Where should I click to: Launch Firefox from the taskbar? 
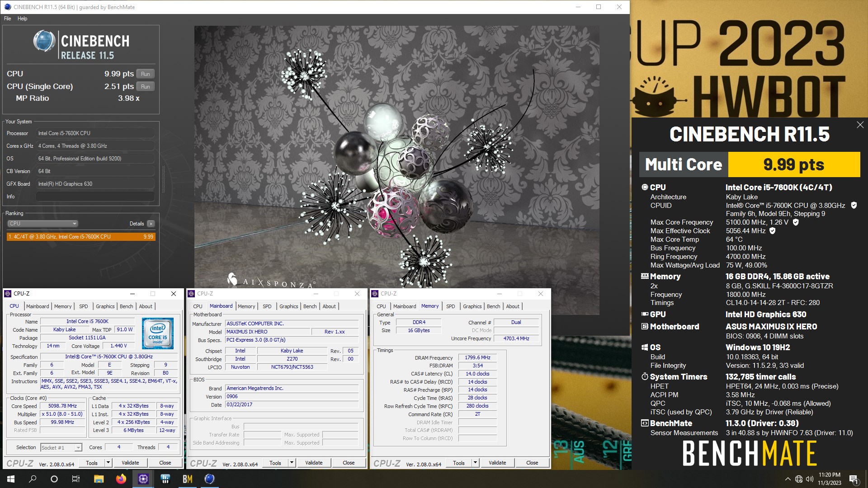(121, 479)
